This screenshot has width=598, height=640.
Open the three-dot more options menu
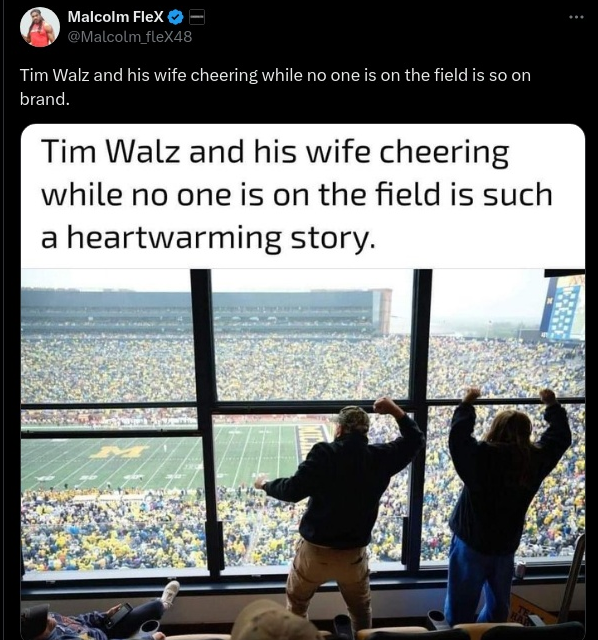[577, 17]
